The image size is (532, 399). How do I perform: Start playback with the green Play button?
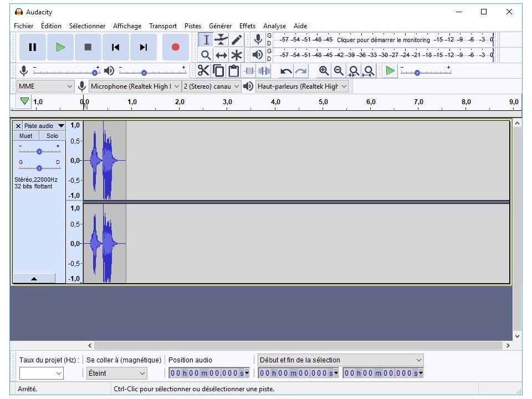coord(60,47)
